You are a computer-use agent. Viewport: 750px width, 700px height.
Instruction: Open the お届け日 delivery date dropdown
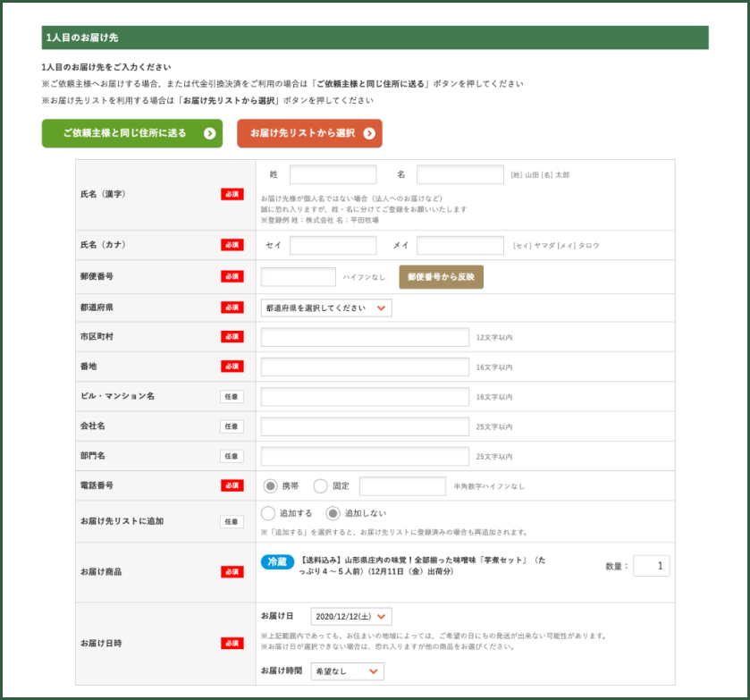click(x=351, y=616)
